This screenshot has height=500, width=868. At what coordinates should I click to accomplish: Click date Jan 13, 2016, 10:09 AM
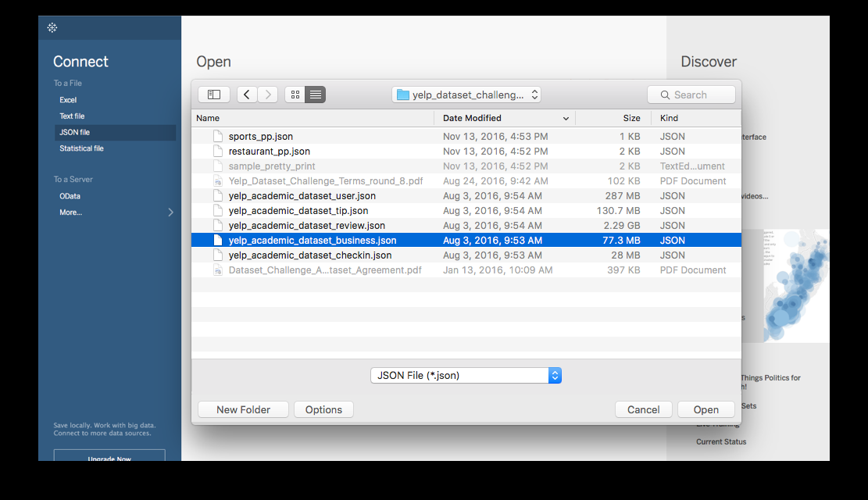(498, 270)
